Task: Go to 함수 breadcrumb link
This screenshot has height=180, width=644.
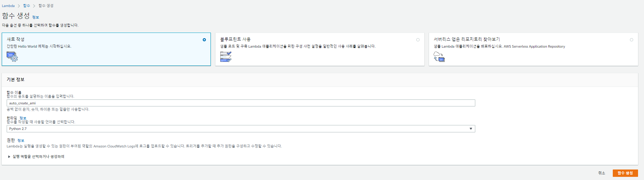Action: [27, 6]
